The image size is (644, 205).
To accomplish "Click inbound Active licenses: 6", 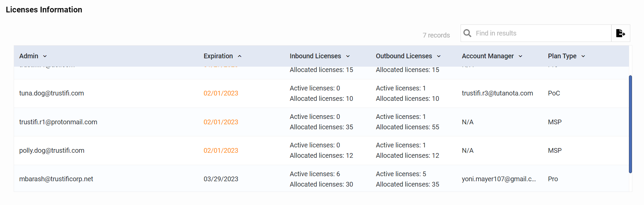I will coord(315,174).
